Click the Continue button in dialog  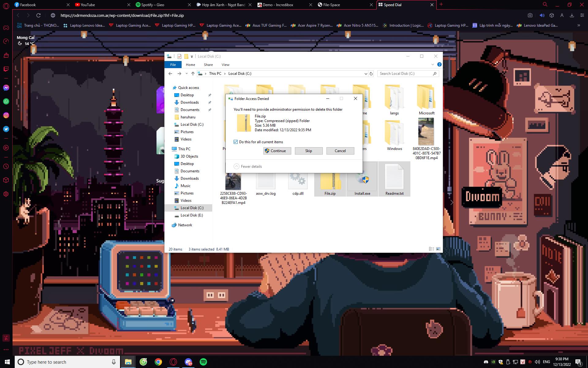coord(277,151)
